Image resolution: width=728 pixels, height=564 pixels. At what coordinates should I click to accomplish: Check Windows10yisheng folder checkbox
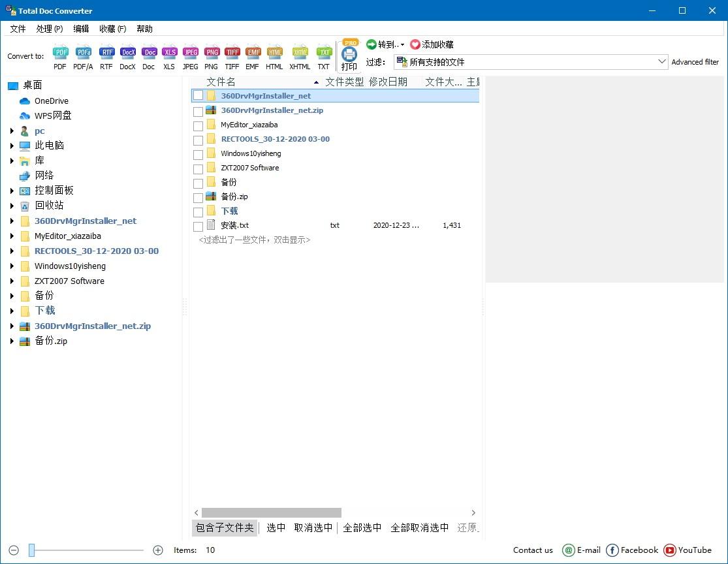198,155
